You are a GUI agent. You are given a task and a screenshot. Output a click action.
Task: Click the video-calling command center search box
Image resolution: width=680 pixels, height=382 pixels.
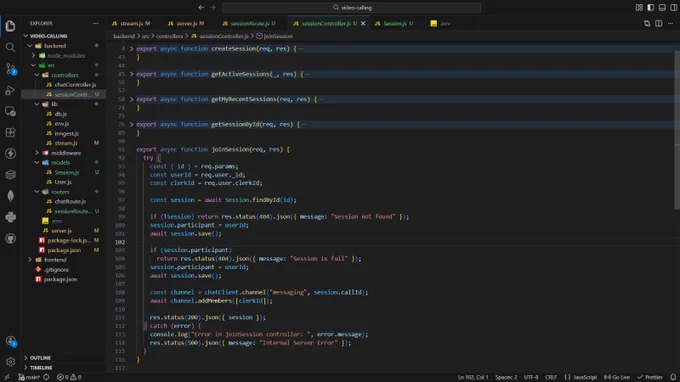pos(352,7)
